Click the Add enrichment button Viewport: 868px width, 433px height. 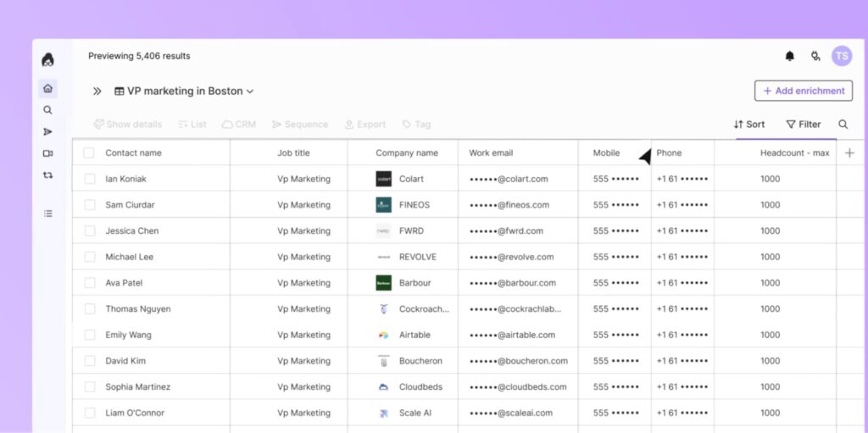(x=803, y=91)
